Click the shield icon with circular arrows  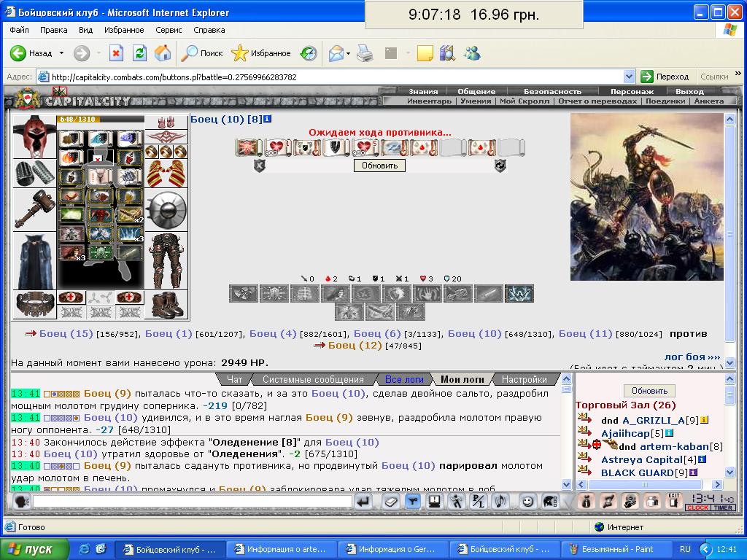500,166
